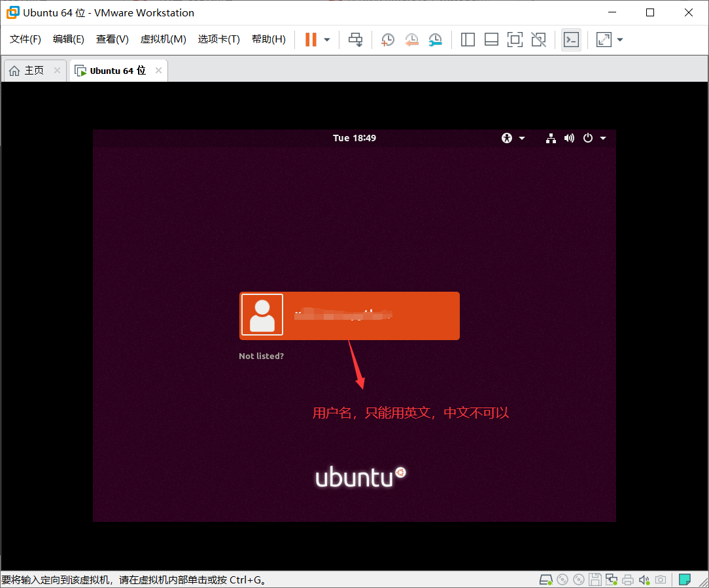Close the 主页 tab
The width and height of the screenshot is (709, 588).
point(57,70)
